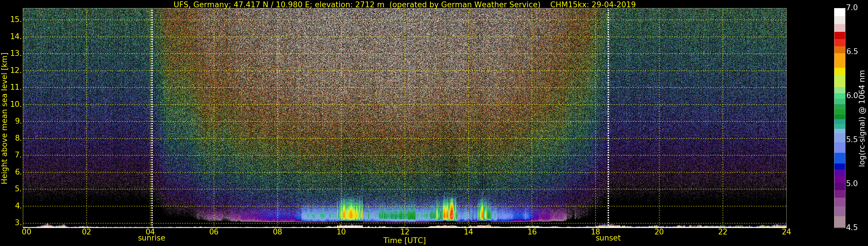Select the 12 tick on the time axis

(404, 232)
